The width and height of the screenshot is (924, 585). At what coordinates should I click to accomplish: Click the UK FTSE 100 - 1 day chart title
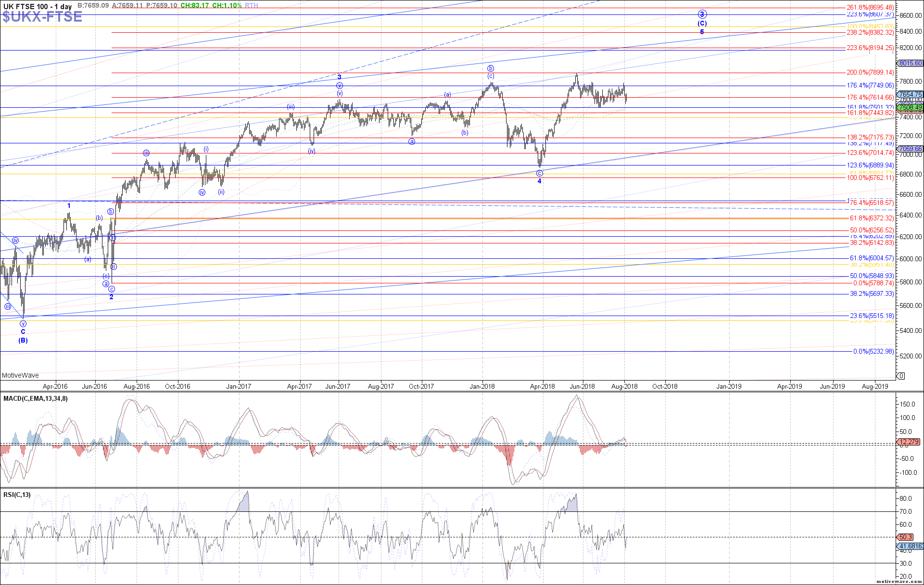point(37,6)
